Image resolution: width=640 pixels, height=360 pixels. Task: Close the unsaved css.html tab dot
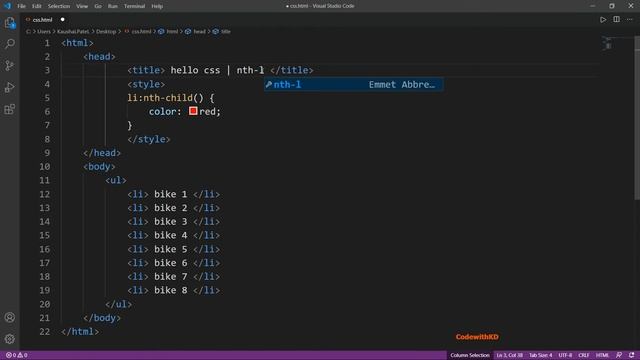click(x=62, y=20)
